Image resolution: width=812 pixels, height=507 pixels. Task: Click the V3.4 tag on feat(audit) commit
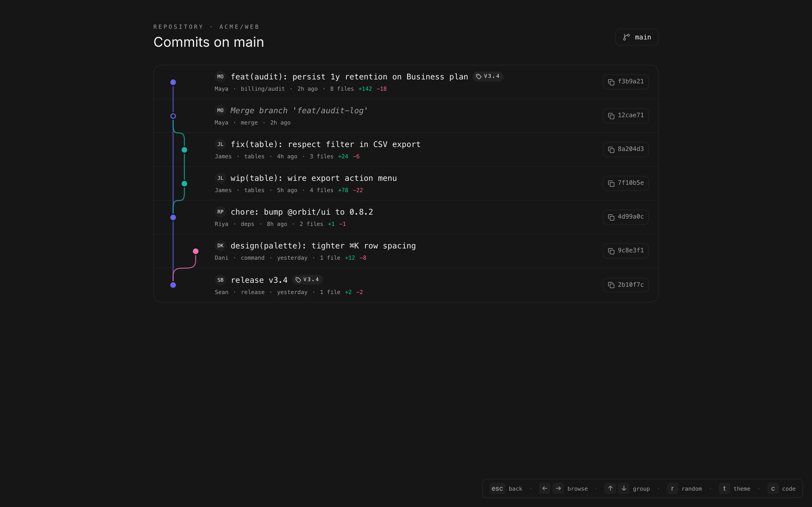point(488,76)
